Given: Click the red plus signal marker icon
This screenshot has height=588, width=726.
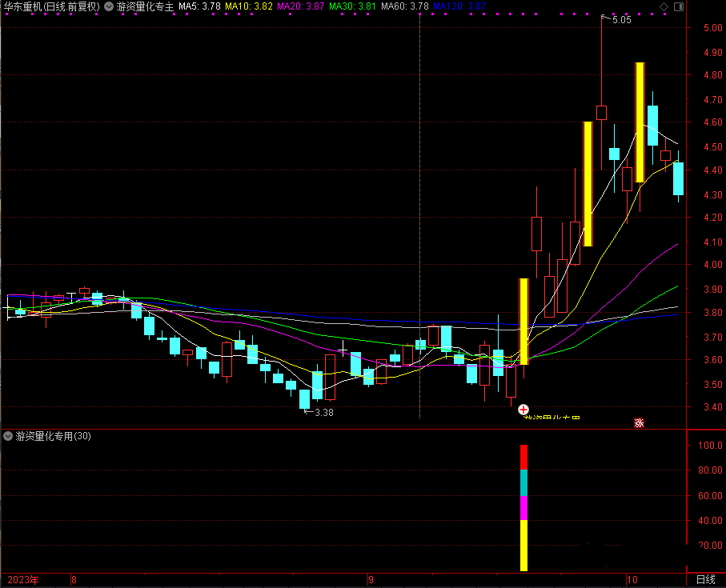Looking at the screenshot, I should coord(523,409).
